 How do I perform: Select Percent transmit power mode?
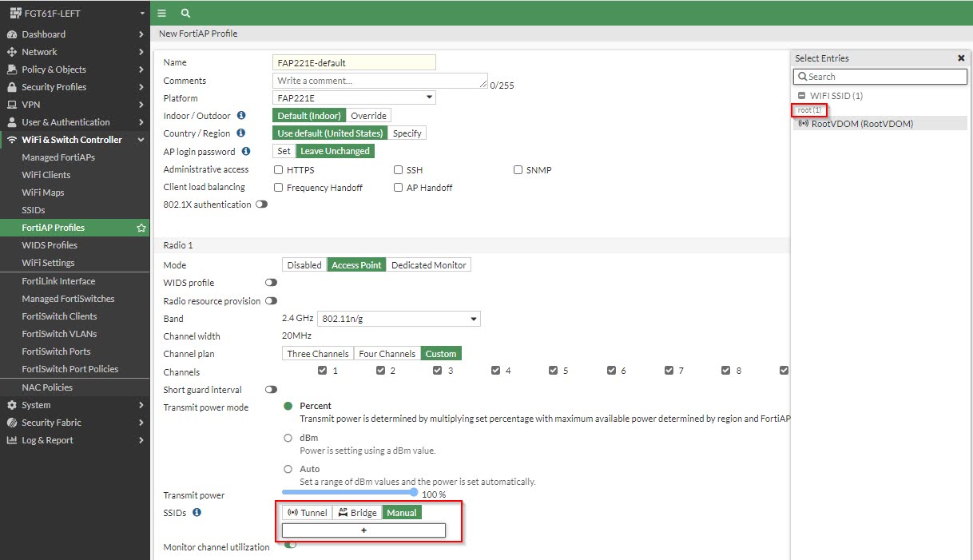tap(288, 406)
